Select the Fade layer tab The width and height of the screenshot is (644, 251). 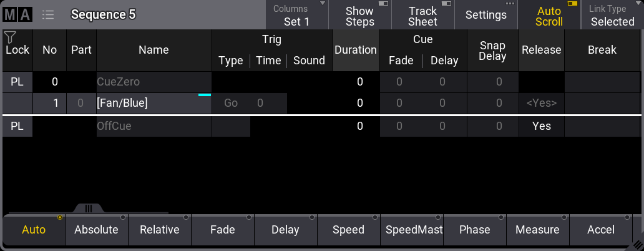click(222, 230)
